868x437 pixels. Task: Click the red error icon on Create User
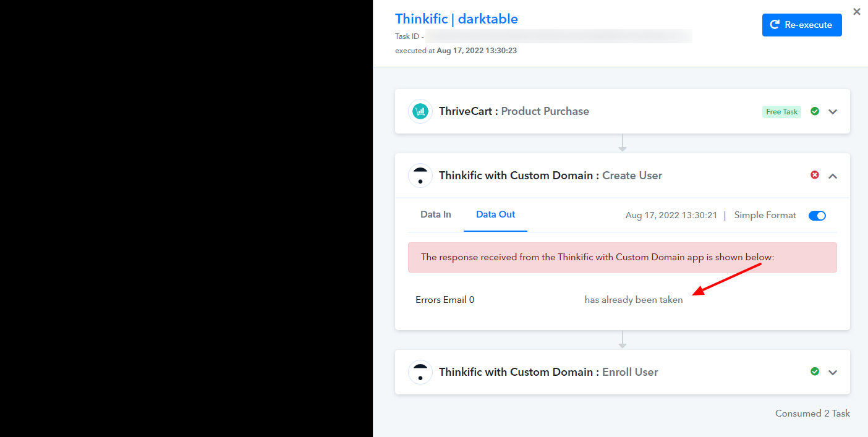tap(815, 175)
